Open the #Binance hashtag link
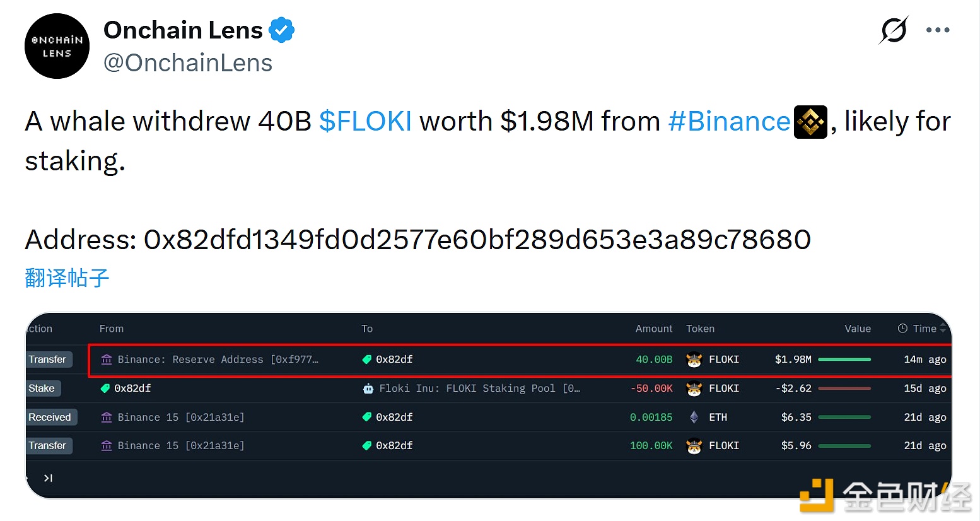The height and width of the screenshot is (521, 980). coord(729,121)
